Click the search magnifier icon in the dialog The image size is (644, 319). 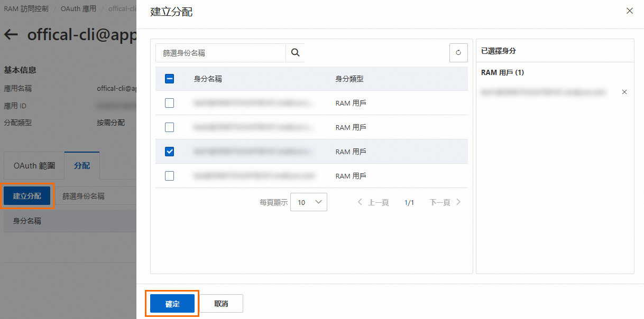(295, 53)
